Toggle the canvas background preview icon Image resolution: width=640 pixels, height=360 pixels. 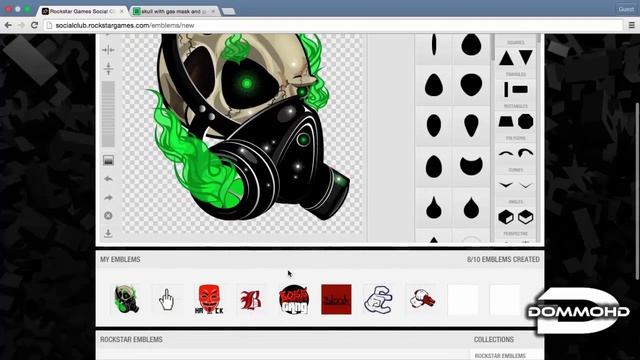[x=108, y=160]
